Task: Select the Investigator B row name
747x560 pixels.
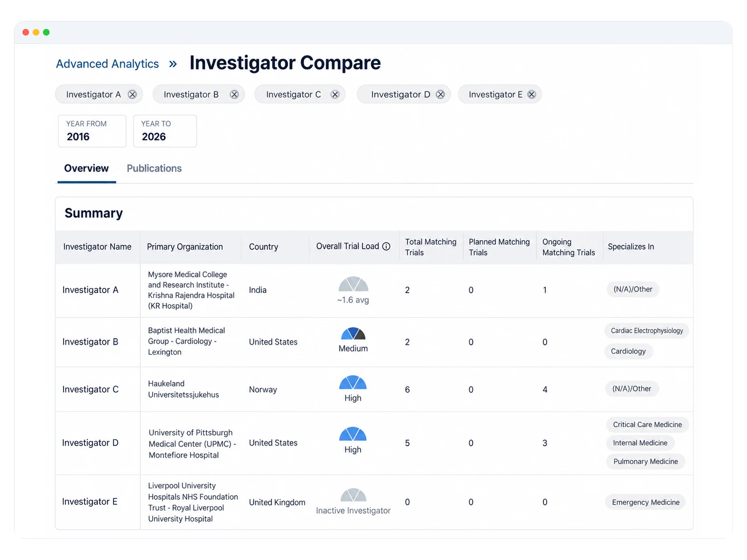Action: [x=90, y=342]
